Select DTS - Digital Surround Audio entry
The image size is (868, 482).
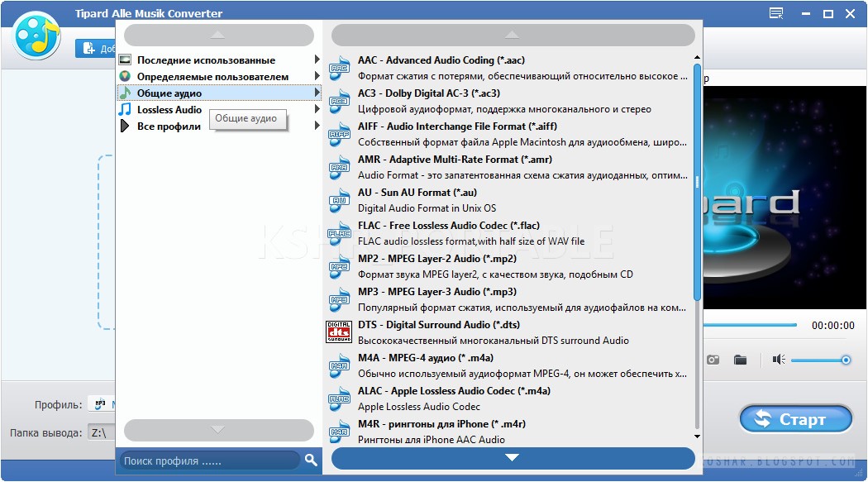(x=508, y=332)
